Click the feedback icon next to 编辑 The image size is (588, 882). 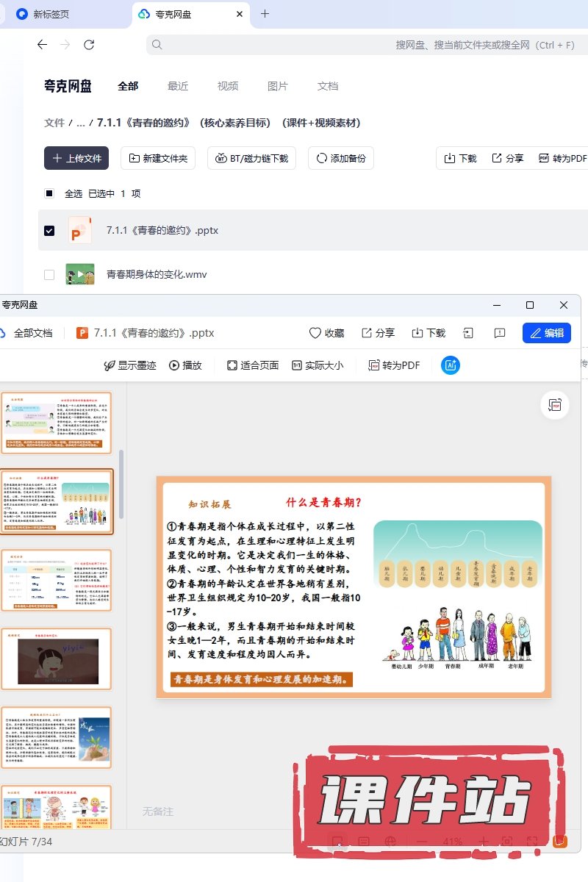pos(500,333)
